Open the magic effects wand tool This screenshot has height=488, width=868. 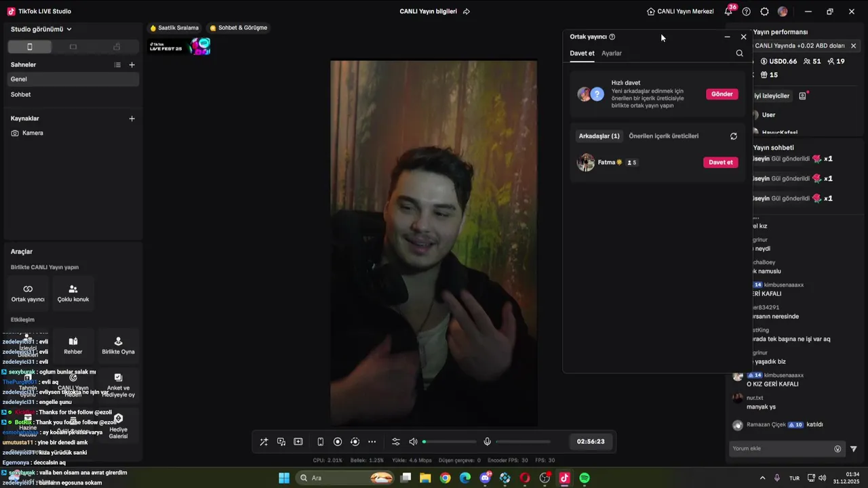point(264,442)
